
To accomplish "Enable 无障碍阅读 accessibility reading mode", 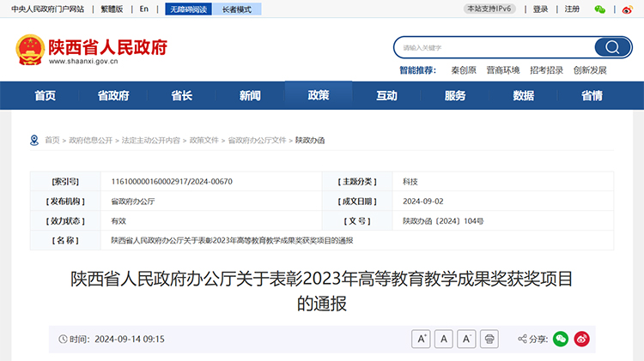I will 187,9.
